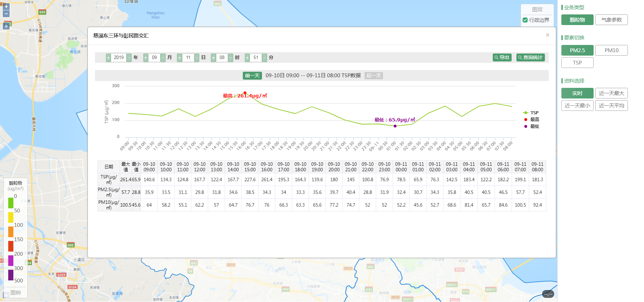
Task: Decrease the day value with minus
Action: pos(197,58)
